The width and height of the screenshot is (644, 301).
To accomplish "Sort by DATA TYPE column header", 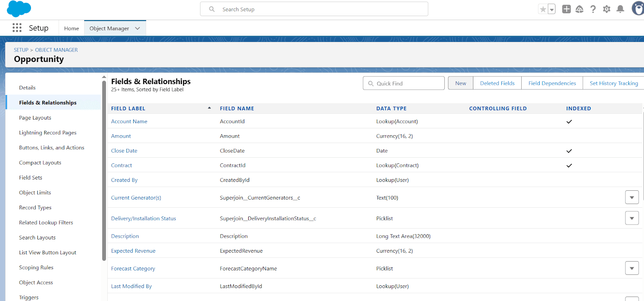I will pos(391,109).
